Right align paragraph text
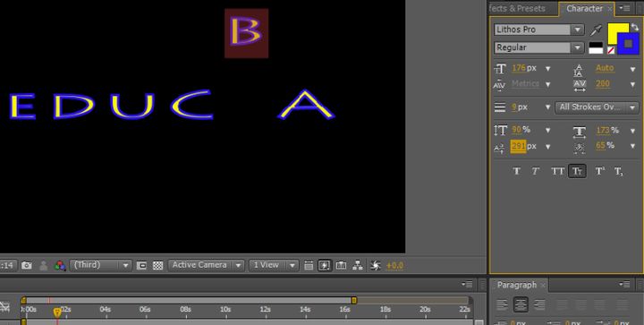This screenshot has width=644, height=325. click(x=539, y=305)
